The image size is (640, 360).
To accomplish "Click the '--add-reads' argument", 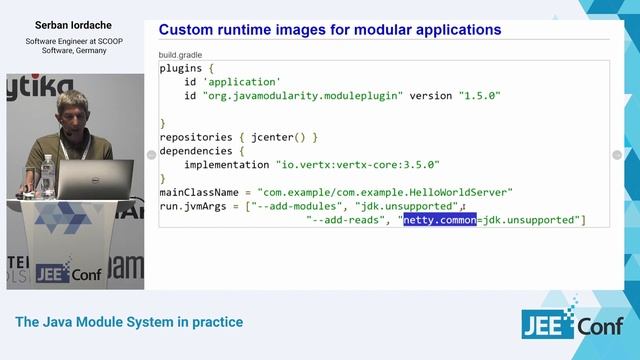I will click(x=345, y=220).
